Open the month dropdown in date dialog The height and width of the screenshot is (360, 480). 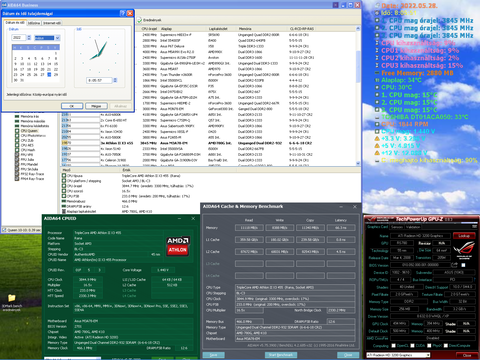(58, 38)
